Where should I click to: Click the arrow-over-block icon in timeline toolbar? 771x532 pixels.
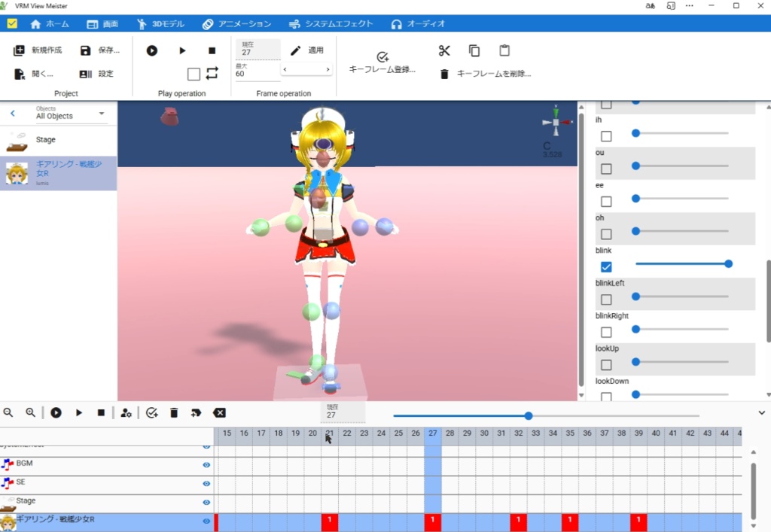[197, 412]
